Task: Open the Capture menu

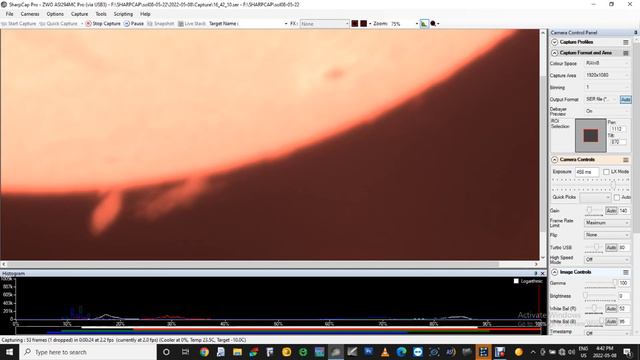Action: (x=79, y=14)
